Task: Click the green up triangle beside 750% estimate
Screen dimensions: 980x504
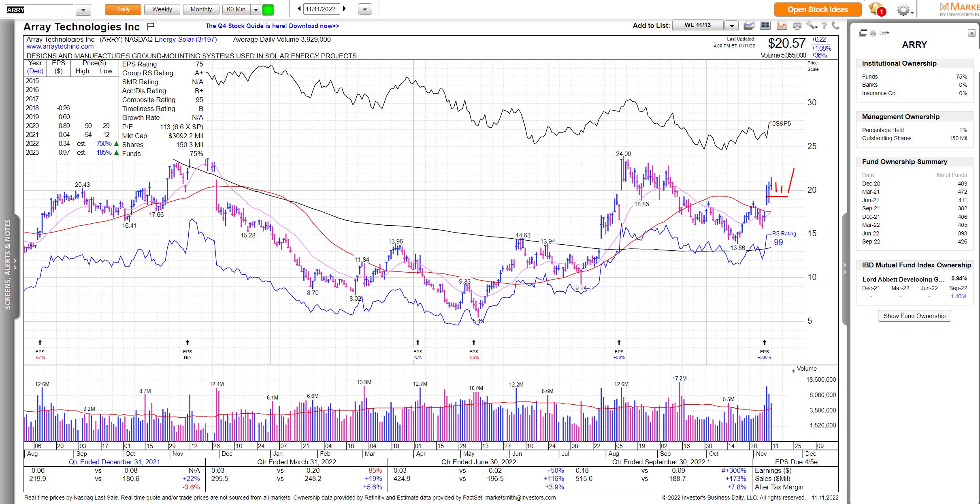Action: 116,144
